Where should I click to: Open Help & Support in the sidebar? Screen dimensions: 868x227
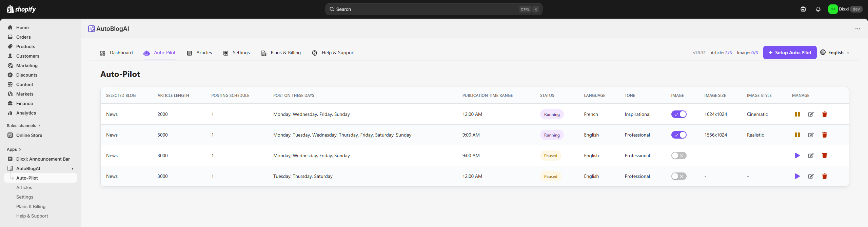(x=41, y=216)
